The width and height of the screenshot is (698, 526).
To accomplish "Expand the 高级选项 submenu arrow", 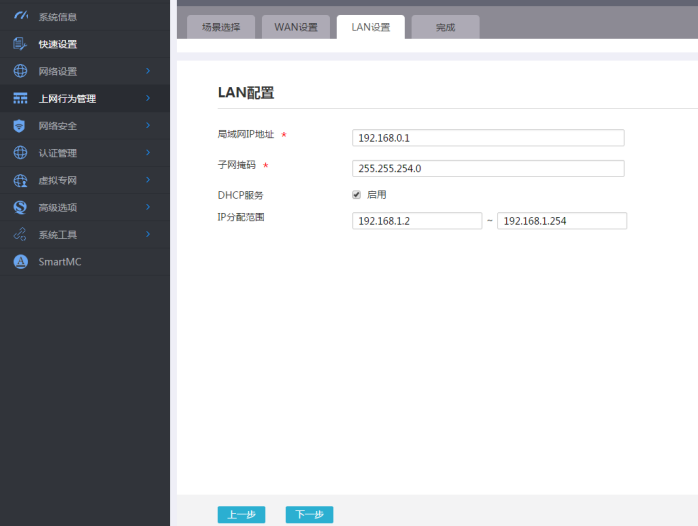I will 148,207.
